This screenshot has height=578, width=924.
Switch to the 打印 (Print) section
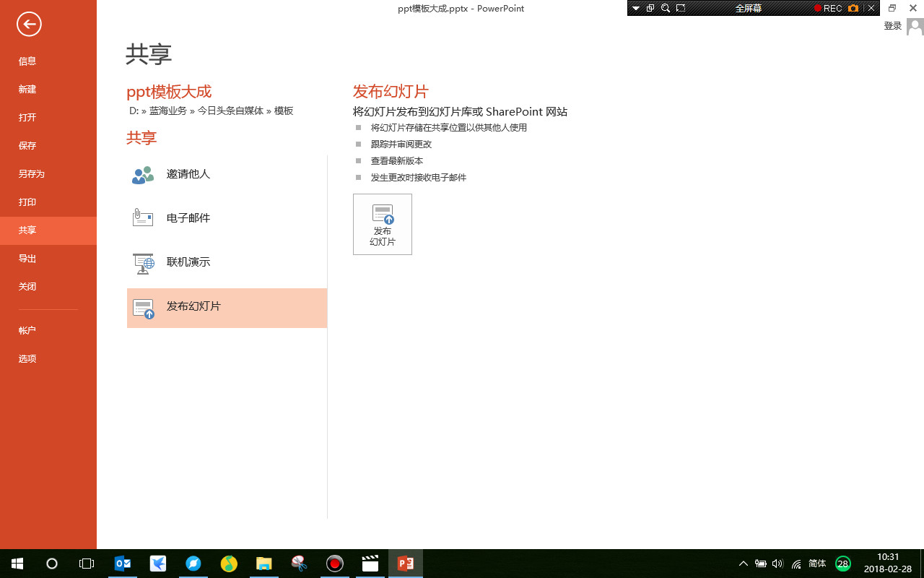coord(27,202)
